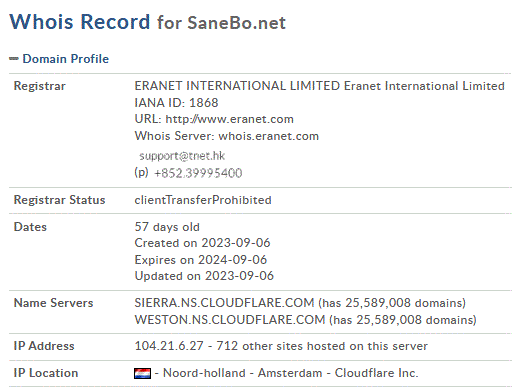
Task: Click the Updated on 2023-09-06 date
Action: point(204,276)
